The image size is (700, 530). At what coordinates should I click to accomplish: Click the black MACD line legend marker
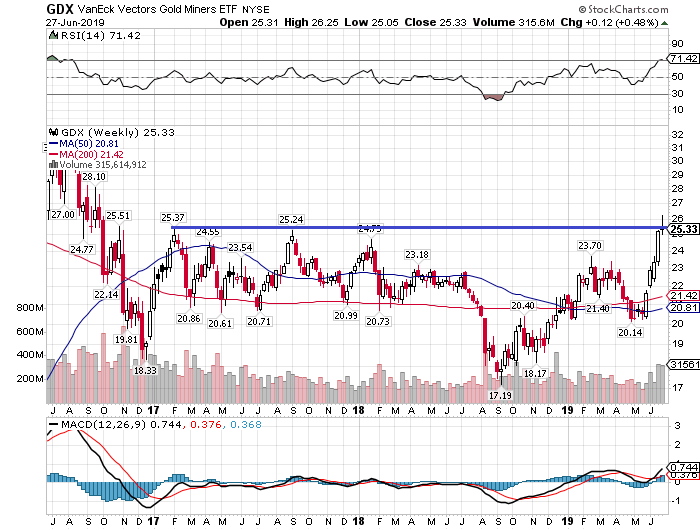pyautogui.click(x=54, y=424)
